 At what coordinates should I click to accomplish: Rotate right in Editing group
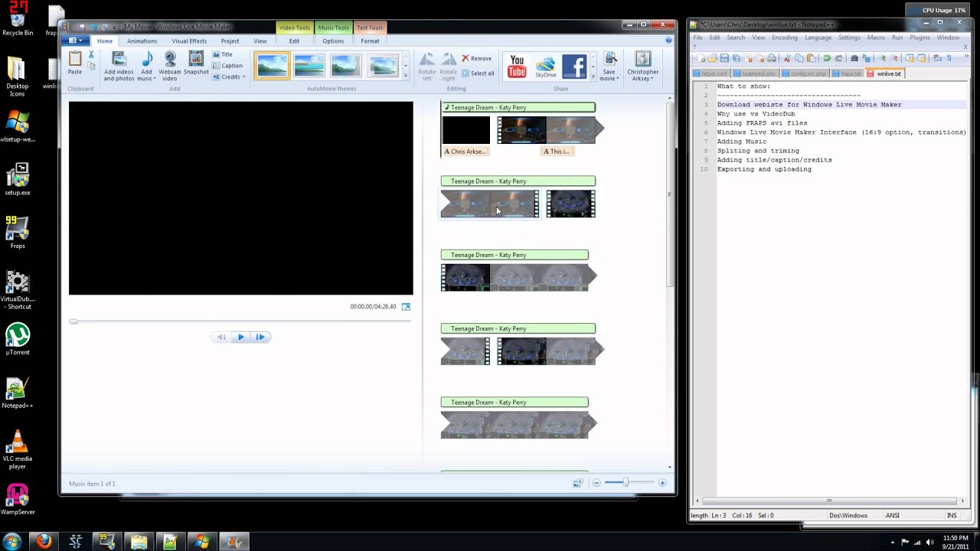[448, 66]
